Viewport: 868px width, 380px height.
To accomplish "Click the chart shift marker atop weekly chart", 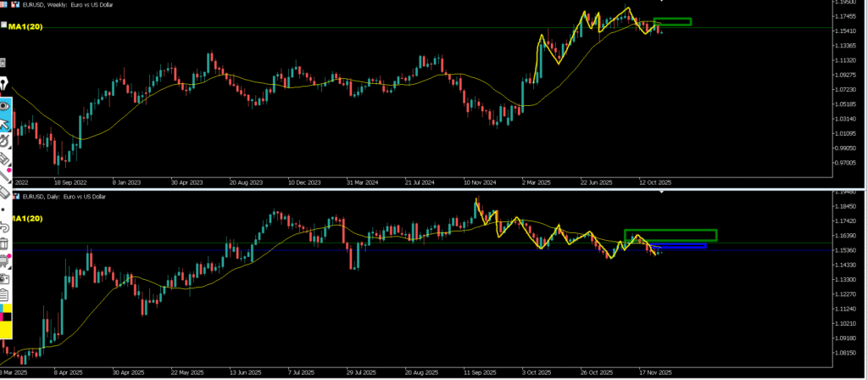I will 661,3.
